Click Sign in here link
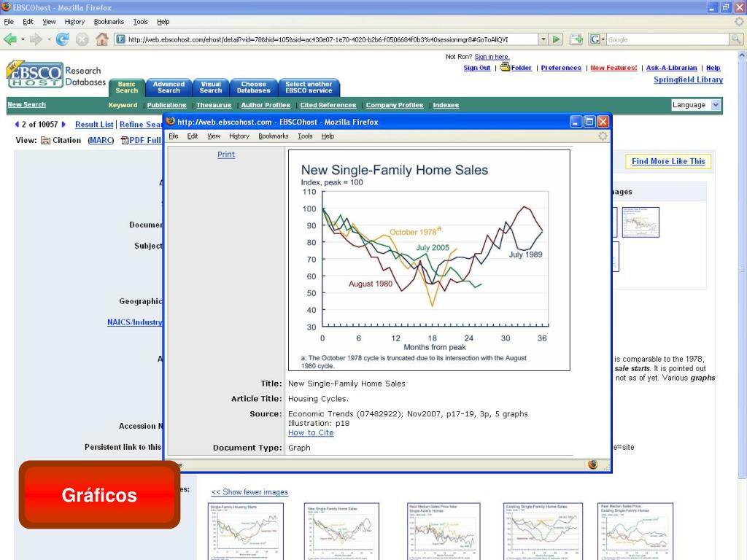The height and width of the screenshot is (560, 747). coord(492,57)
